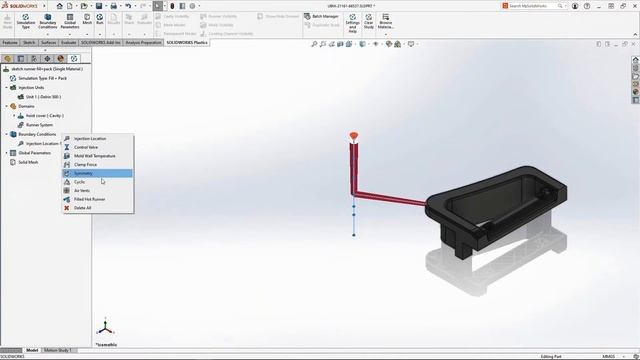640x360 pixels.
Task: Open Browse Materials
Action: click(385, 21)
